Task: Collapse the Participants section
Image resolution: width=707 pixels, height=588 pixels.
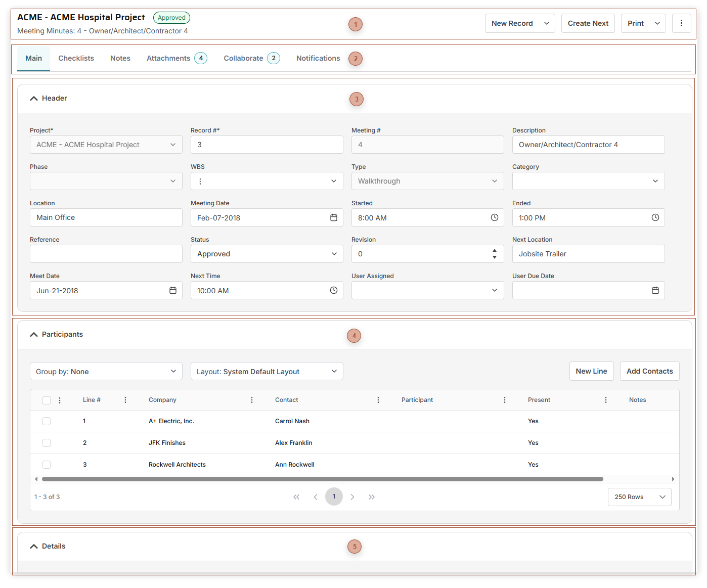Action: point(34,335)
